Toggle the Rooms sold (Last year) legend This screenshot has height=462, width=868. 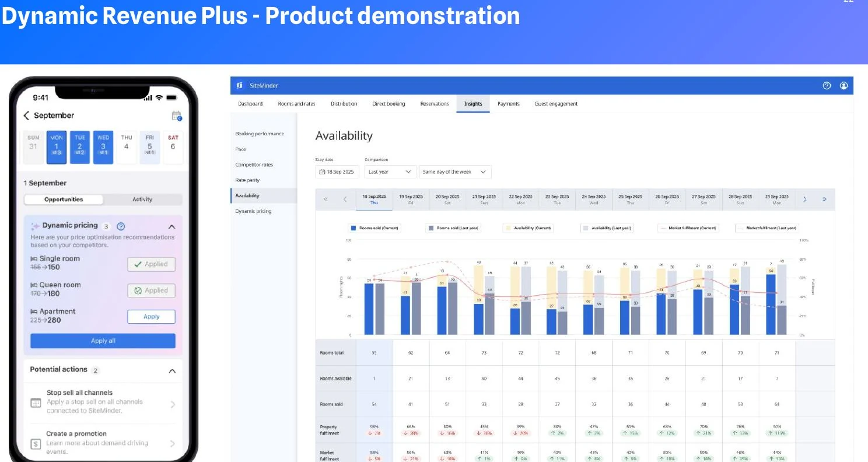(x=453, y=228)
